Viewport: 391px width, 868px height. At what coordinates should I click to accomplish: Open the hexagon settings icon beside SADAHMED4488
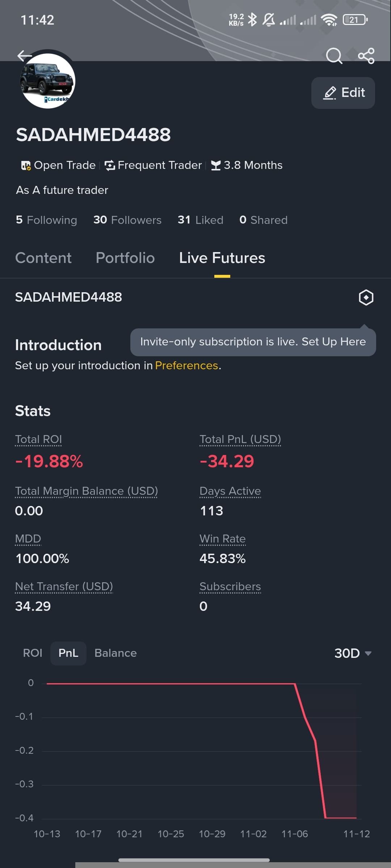pos(366,297)
